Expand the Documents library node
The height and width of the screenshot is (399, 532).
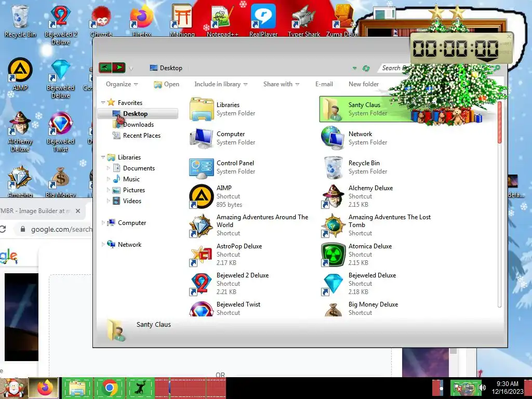pyautogui.click(x=109, y=168)
